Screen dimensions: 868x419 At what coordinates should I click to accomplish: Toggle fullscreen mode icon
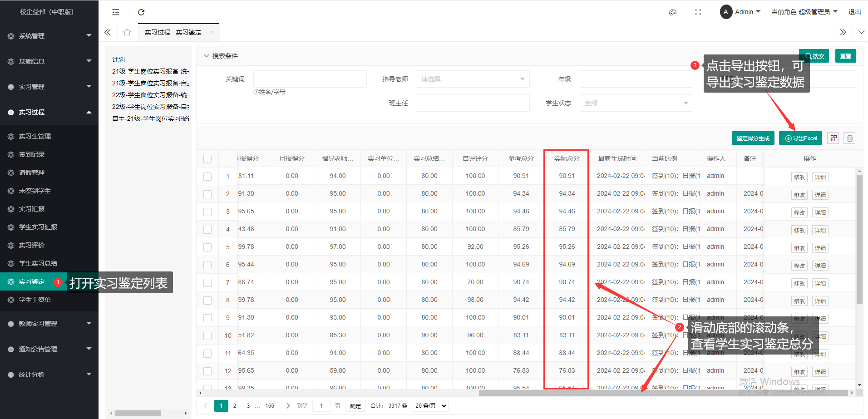pos(698,12)
